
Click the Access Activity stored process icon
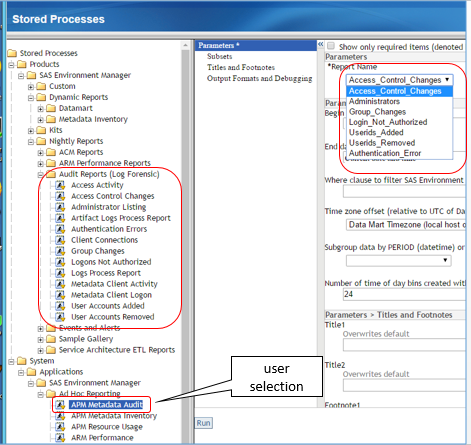pyautogui.click(x=60, y=185)
